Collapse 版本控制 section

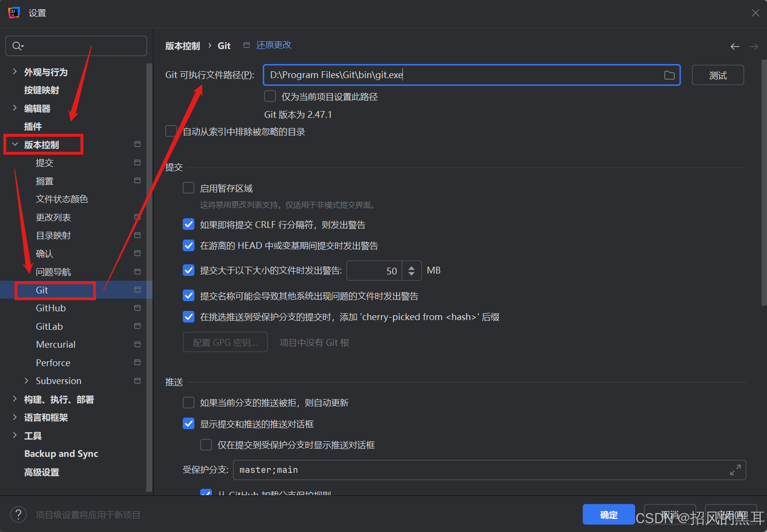coord(15,145)
